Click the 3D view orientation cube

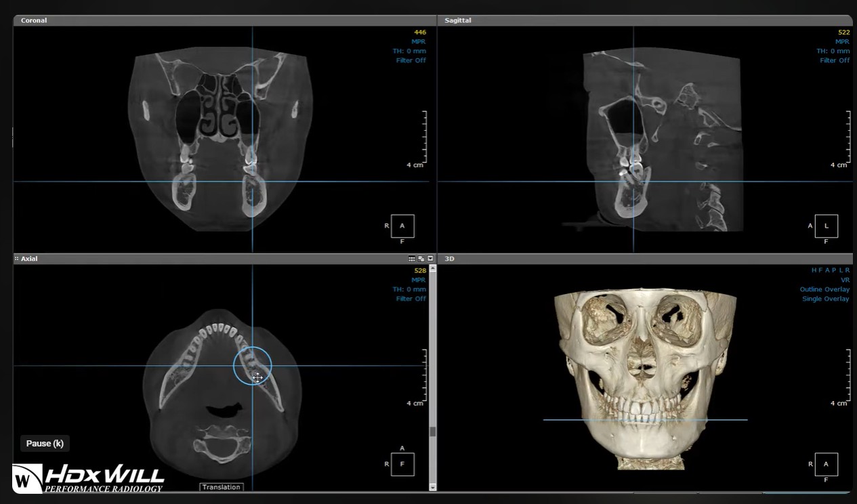(x=827, y=465)
